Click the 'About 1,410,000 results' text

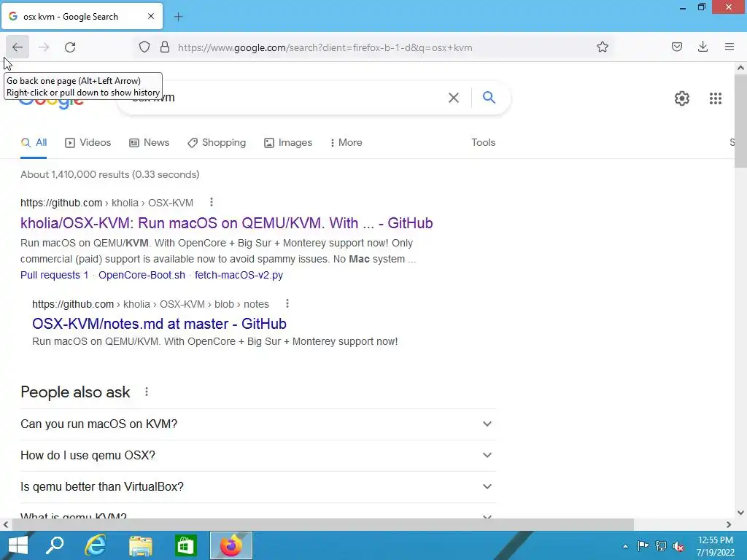(x=109, y=174)
